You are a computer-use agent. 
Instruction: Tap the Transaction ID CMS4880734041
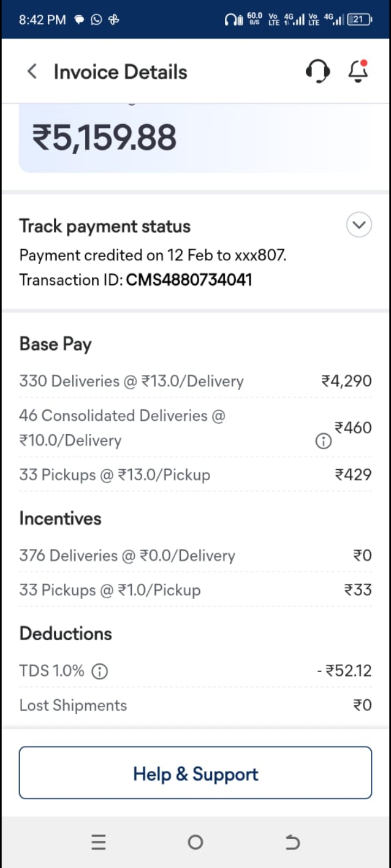point(188,280)
